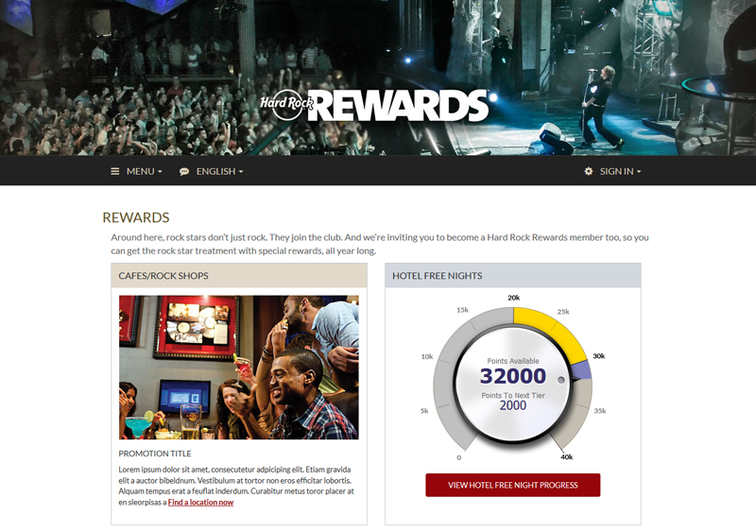Click the gear icon beside Sign In
756x532 pixels.
[588, 171]
